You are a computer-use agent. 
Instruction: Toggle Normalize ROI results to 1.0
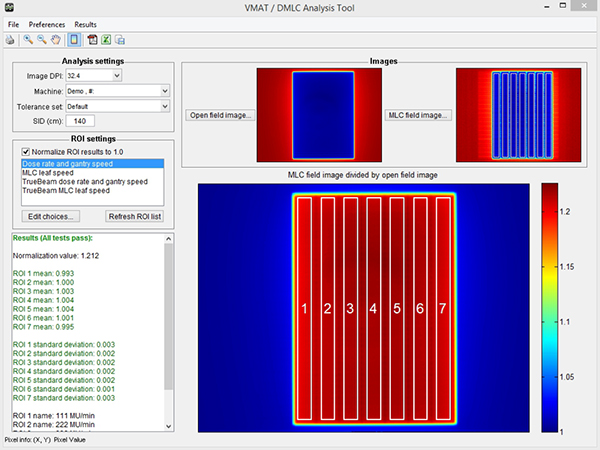coord(27,150)
